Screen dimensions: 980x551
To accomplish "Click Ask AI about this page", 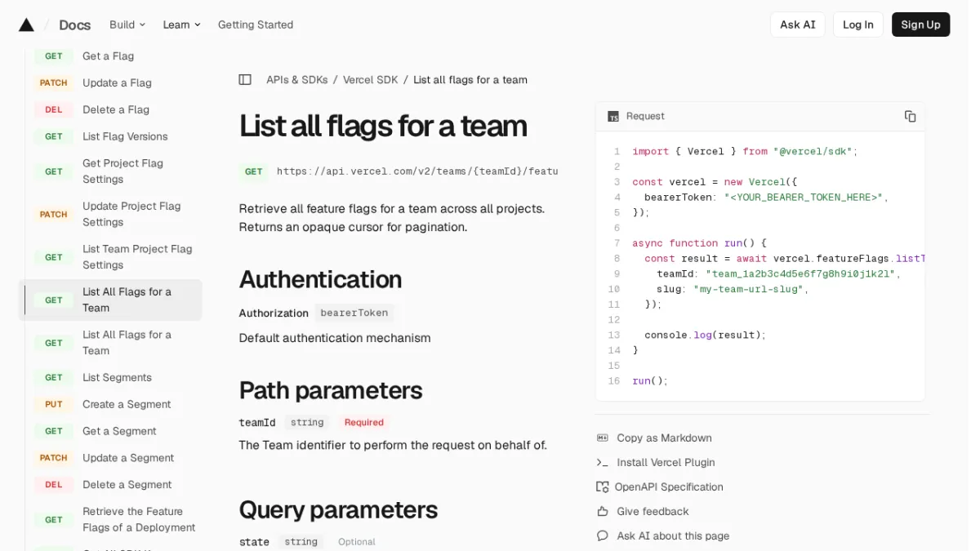I will pos(673,536).
